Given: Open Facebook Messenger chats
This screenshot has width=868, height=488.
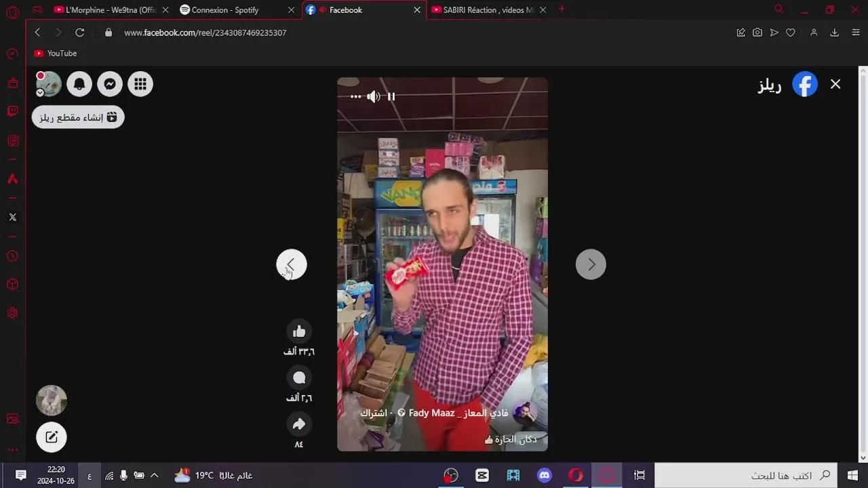Looking at the screenshot, I should pos(110,83).
